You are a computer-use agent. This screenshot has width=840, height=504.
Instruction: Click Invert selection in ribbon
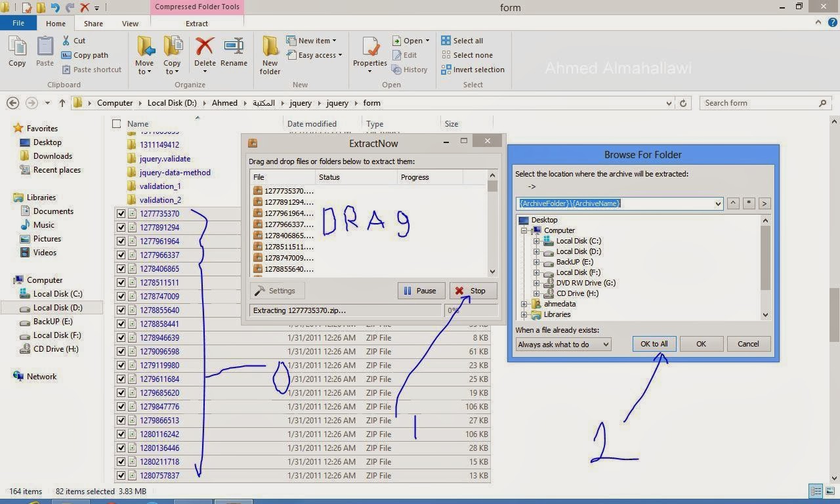coord(472,70)
